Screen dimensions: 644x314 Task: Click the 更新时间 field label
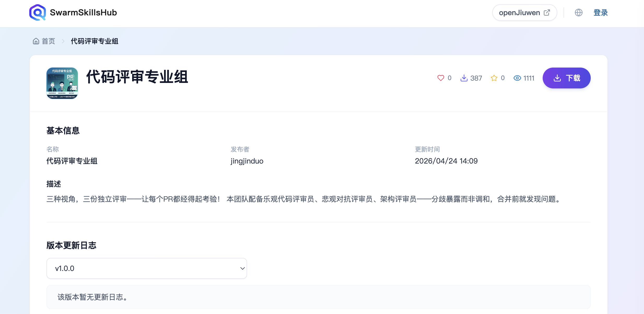click(428, 149)
